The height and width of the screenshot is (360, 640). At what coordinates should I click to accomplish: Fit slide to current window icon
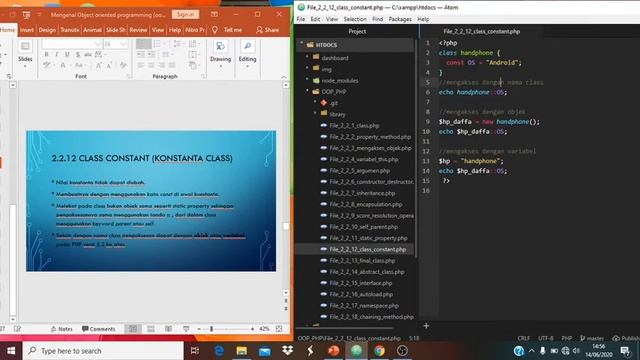(279, 329)
